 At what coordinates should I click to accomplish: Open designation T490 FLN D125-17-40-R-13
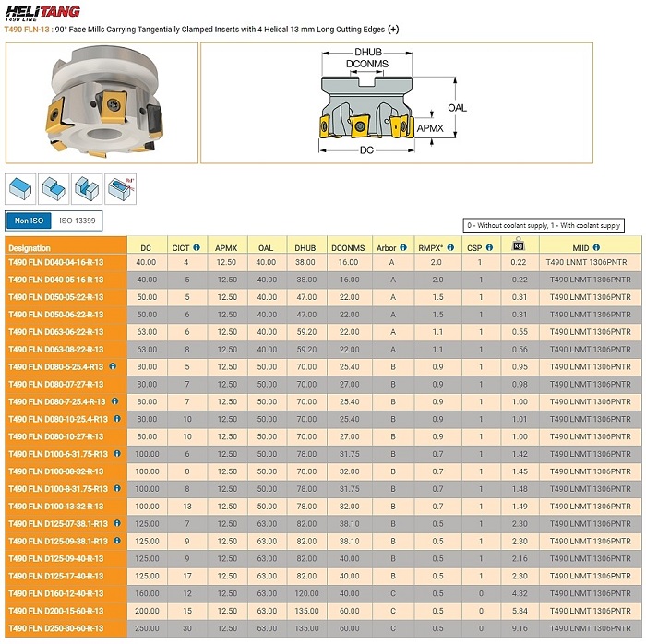(56, 576)
